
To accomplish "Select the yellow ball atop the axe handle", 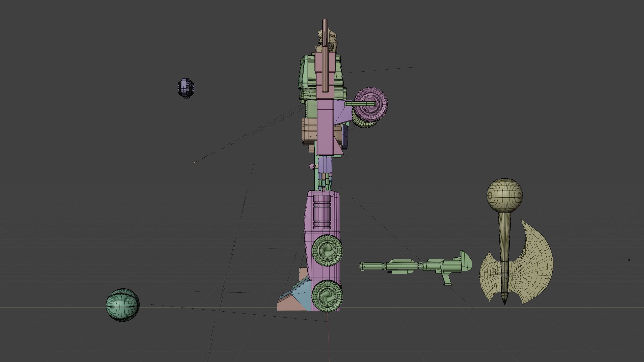I will click(504, 195).
